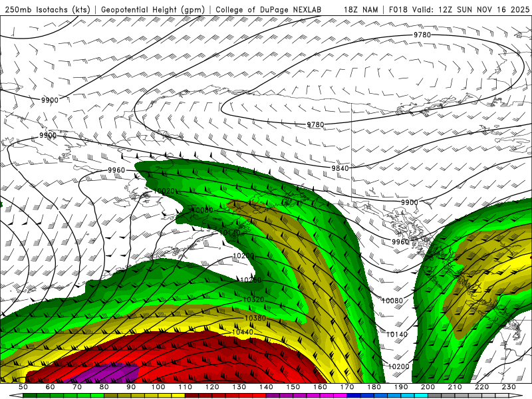Viewport: 532px width, 399px height.
Task: Click the 160 knot value on color scale
Action: click(321, 387)
